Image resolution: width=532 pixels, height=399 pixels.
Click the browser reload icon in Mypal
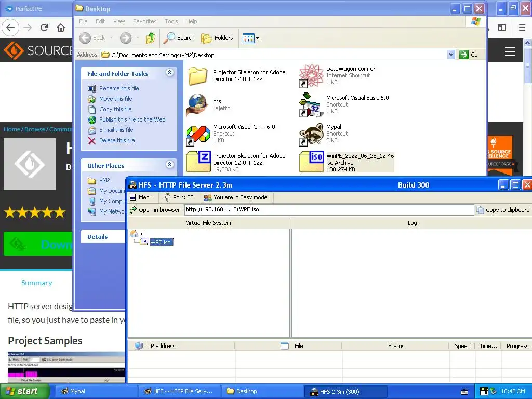44,28
